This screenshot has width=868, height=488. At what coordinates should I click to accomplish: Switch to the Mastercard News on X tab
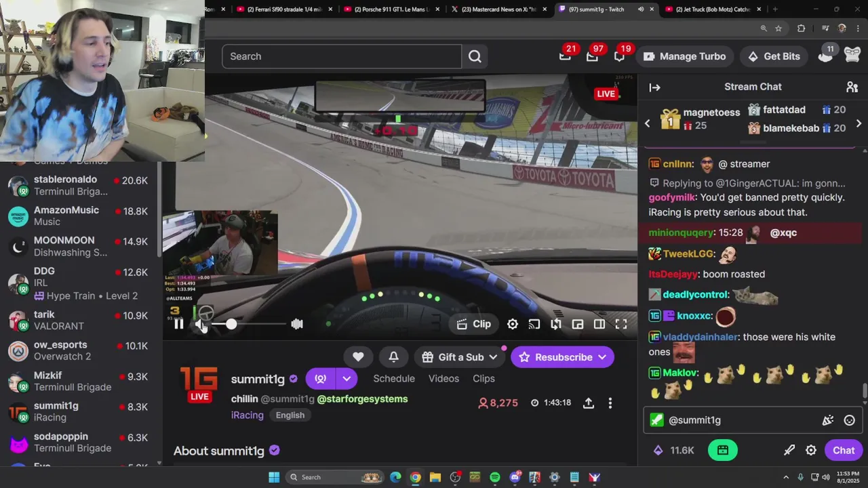(499, 9)
